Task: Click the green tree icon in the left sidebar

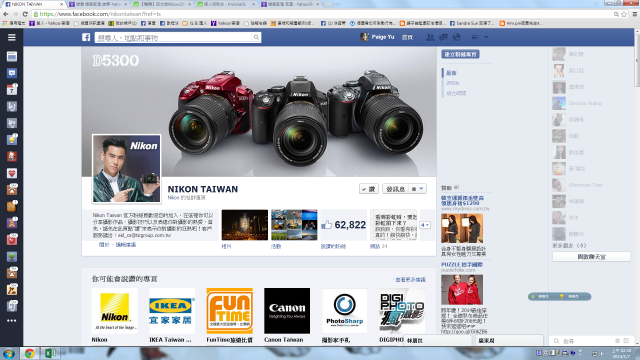Action: click(12, 256)
